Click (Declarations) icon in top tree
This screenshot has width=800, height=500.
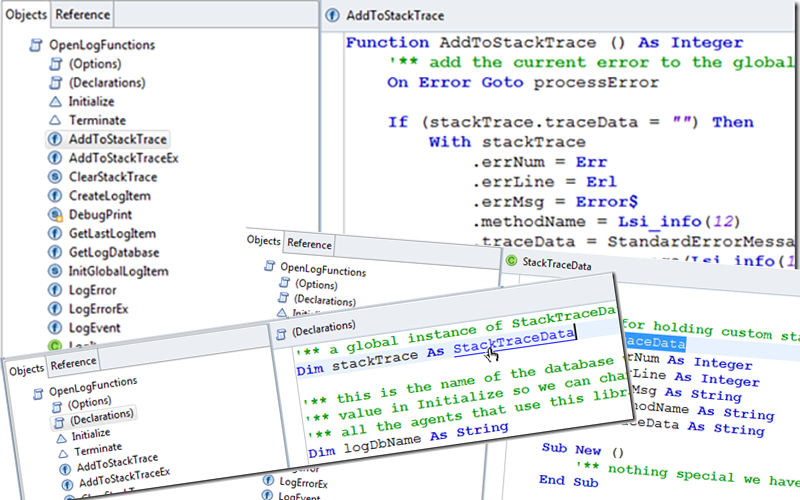(55, 83)
